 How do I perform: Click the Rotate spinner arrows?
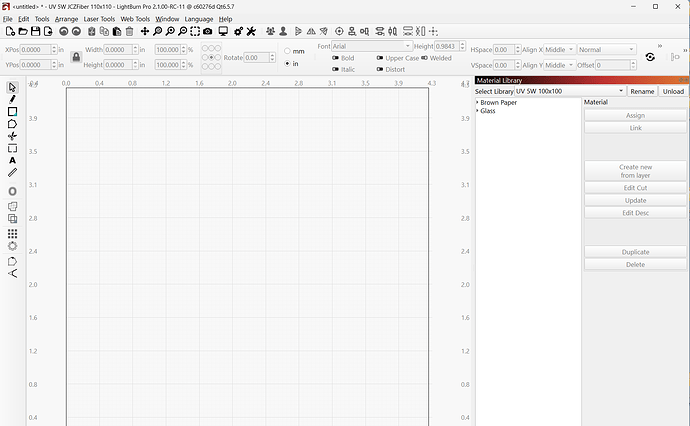[x=272, y=57]
